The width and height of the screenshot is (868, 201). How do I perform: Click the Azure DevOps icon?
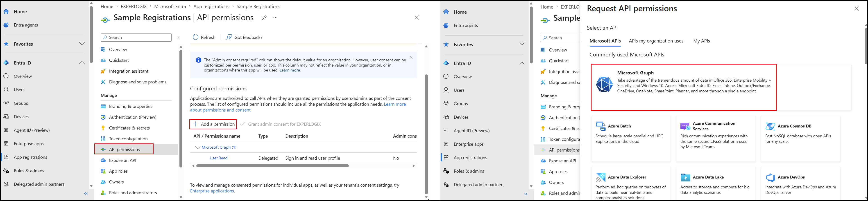[x=770, y=177]
